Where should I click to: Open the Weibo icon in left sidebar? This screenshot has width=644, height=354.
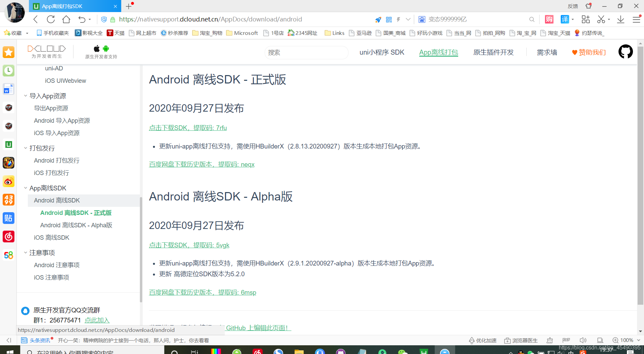9,181
